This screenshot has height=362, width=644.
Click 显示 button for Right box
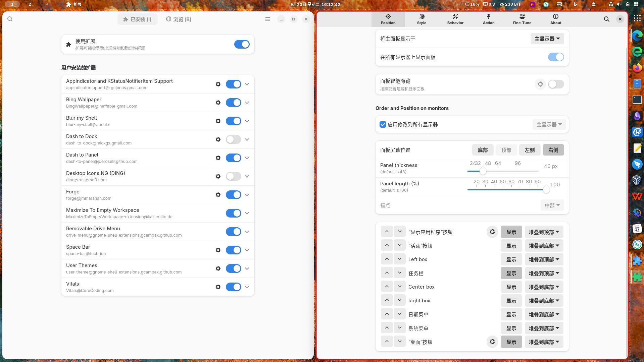[511, 301]
